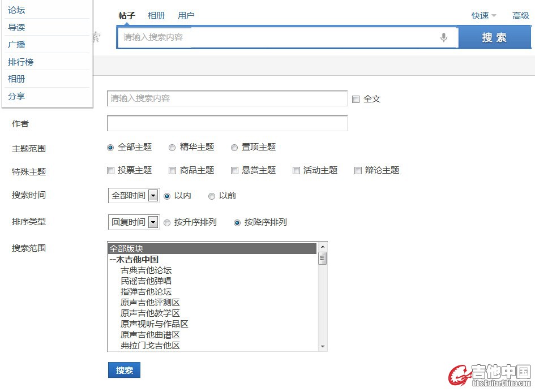Open the 全部时间 dropdown
This screenshot has height=392, width=535.
pyautogui.click(x=153, y=196)
